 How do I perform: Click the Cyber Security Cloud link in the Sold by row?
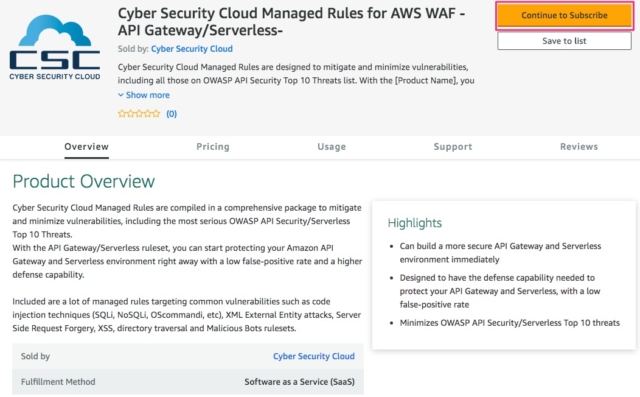click(x=314, y=356)
